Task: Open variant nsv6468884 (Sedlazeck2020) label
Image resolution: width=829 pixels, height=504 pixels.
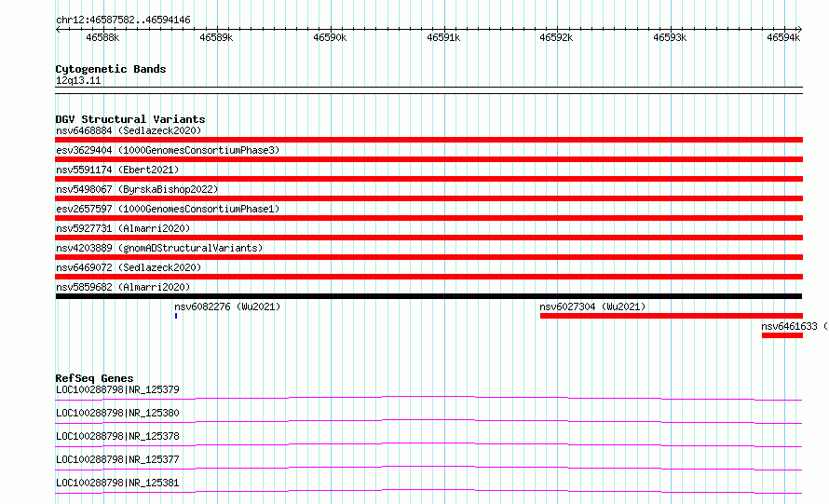Action: point(129,130)
